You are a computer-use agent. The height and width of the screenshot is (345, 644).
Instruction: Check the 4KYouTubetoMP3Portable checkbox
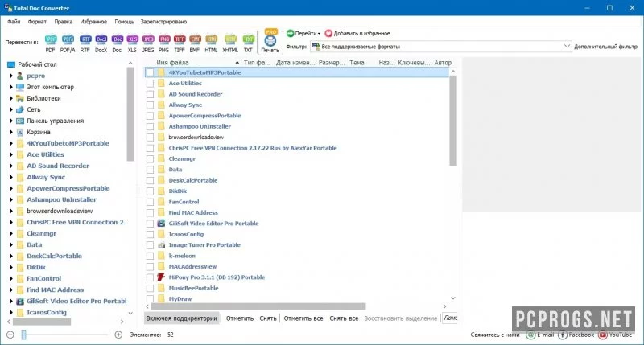pos(151,72)
